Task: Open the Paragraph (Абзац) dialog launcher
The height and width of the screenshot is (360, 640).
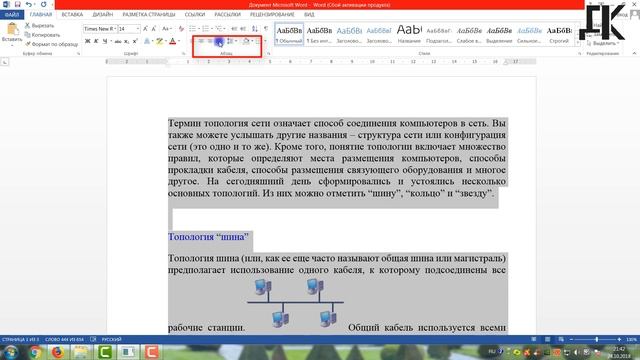Action: [x=269, y=53]
